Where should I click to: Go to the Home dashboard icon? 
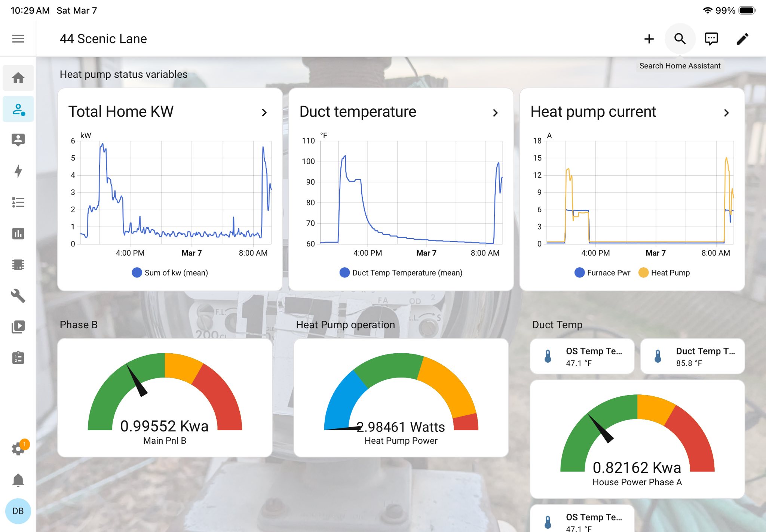[18, 78]
